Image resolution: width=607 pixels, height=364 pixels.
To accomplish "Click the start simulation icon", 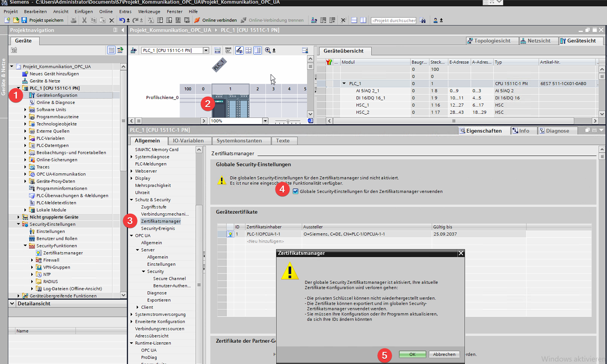I will [178, 20].
